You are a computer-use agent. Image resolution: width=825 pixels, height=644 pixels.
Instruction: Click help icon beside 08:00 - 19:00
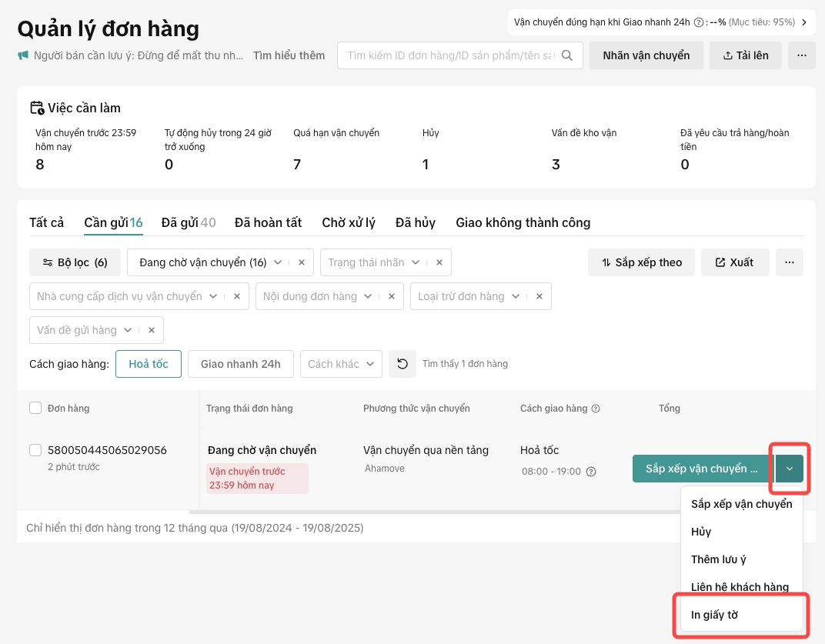pos(591,472)
